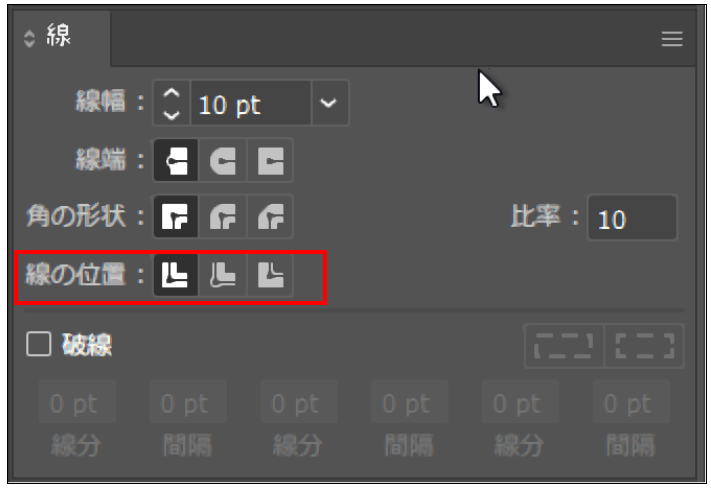Image resolution: width=711 pixels, height=488 pixels.
Task: Select preserve exact dash lengths button
Action: (x=565, y=346)
